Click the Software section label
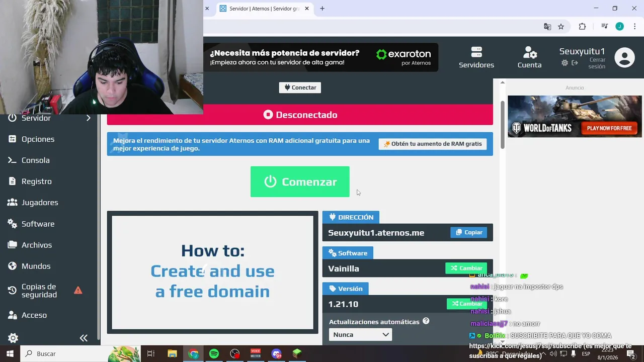 (x=348, y=253)
